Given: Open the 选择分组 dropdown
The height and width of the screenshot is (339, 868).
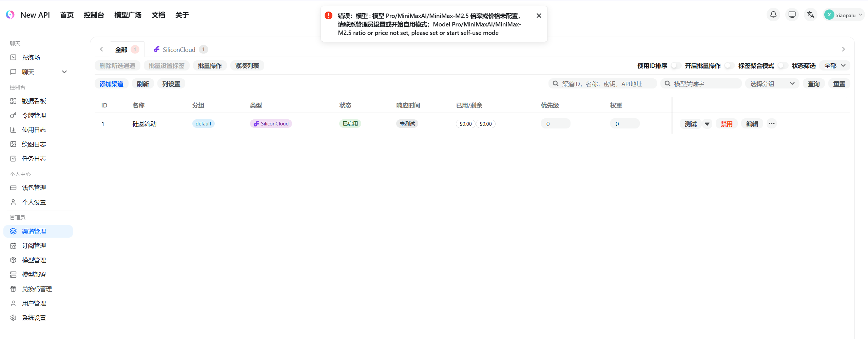Looking at the screenshot, I should click(772, 84).
